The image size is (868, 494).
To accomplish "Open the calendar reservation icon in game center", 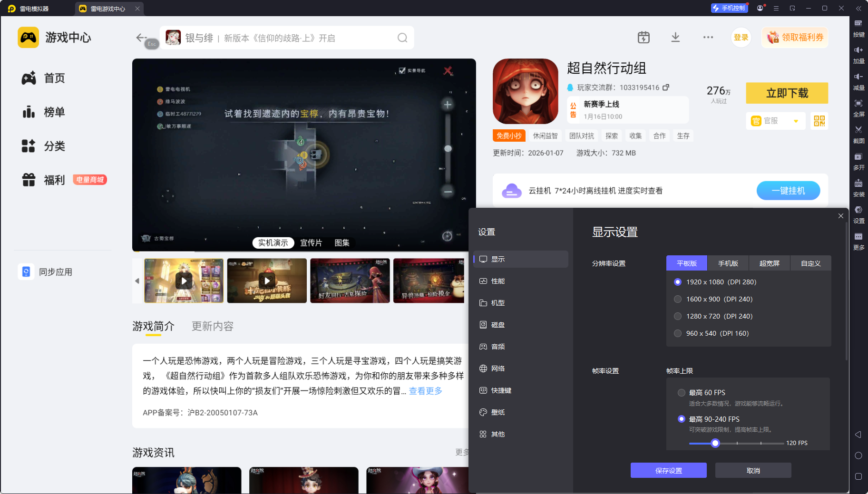I will (644, 37).
